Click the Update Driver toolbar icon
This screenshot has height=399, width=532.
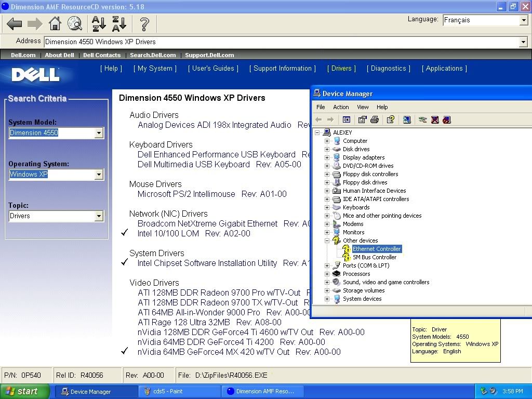click(422, 120)
